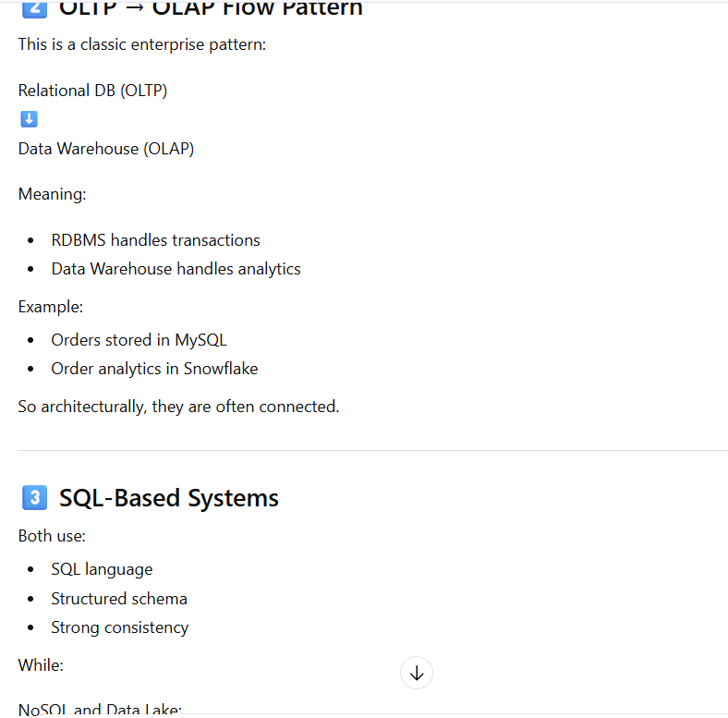Click the "SQL-Based Systems" heading

click(x=168, y=498)
